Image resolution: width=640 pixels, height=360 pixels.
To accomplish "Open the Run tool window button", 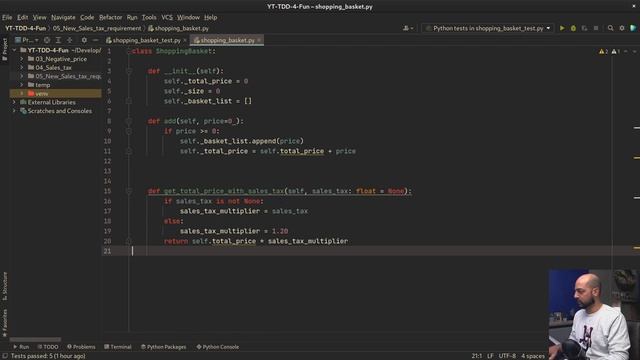I will 21,347.
